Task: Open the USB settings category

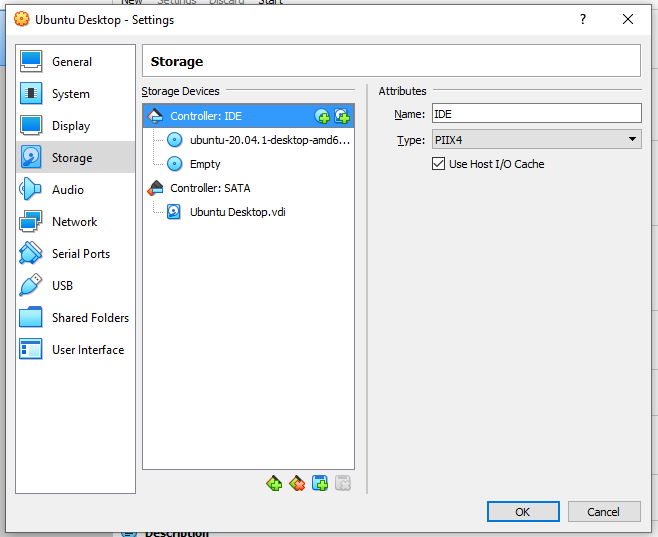Action: pos(76,285)
